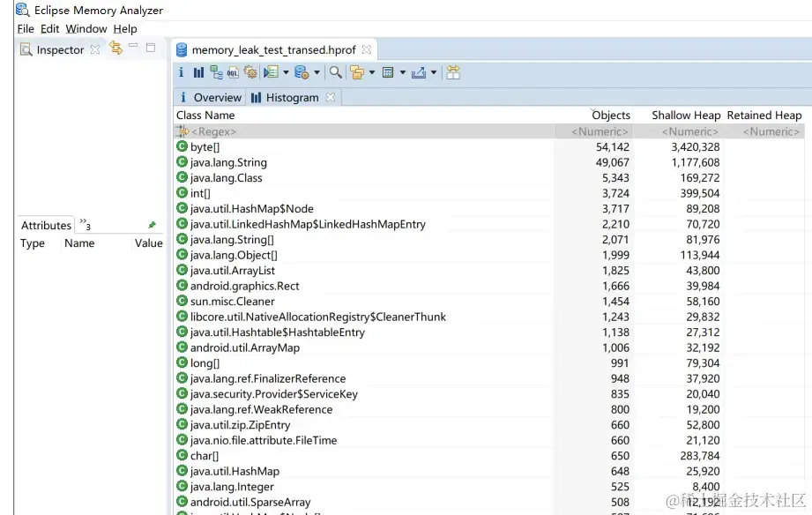Screen dimensions: 812x515
Task: Click the class icon for long[]
Action: 182,362
